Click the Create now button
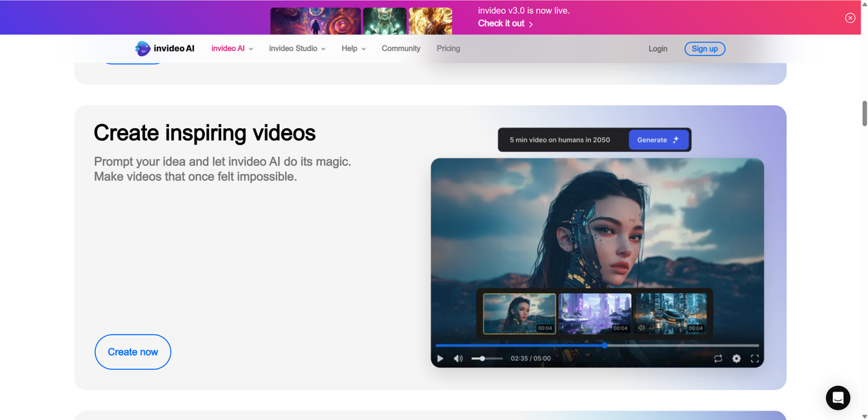 pyautogui.click(x=133, y=352)
